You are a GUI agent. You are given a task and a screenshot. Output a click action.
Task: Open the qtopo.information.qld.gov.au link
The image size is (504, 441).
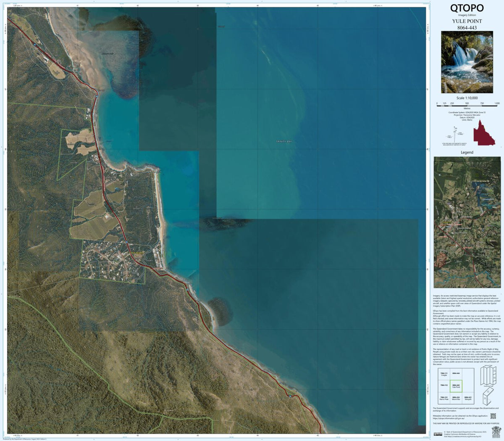click(449, 418)
